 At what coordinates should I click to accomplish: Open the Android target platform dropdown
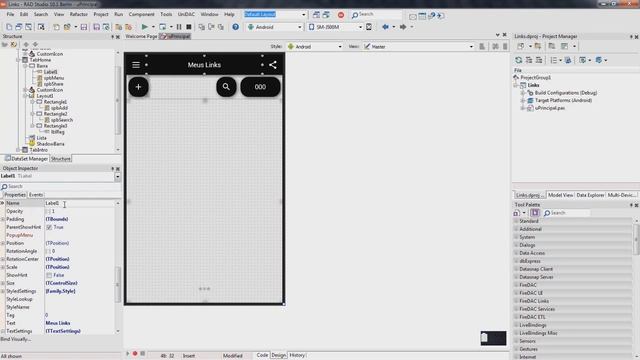[x=300, y=27]
